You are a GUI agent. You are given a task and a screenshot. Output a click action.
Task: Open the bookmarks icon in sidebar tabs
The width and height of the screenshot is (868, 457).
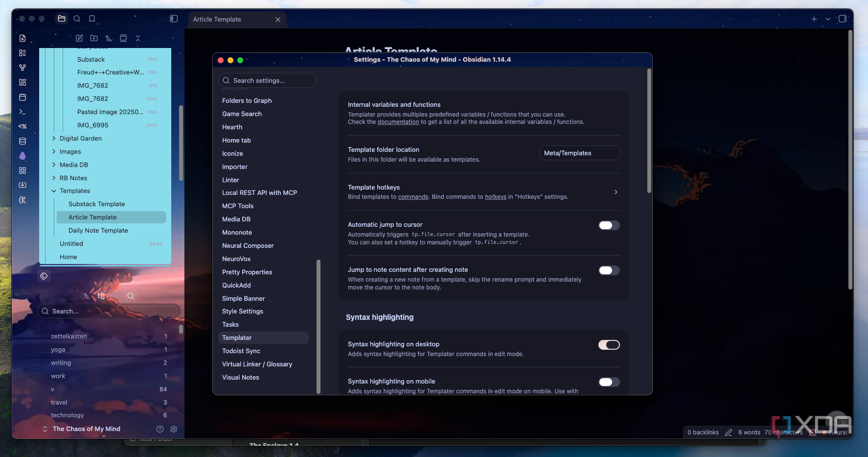point(92,19)
